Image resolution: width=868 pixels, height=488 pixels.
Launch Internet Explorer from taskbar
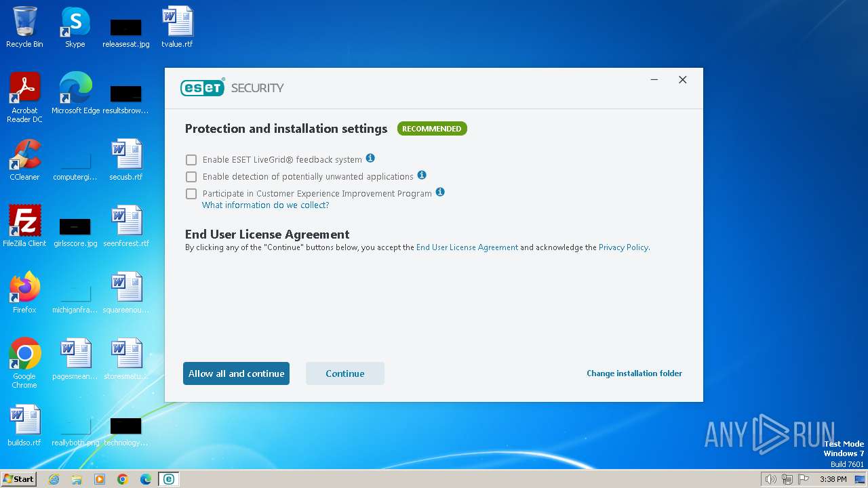click(x=54, y=479)
